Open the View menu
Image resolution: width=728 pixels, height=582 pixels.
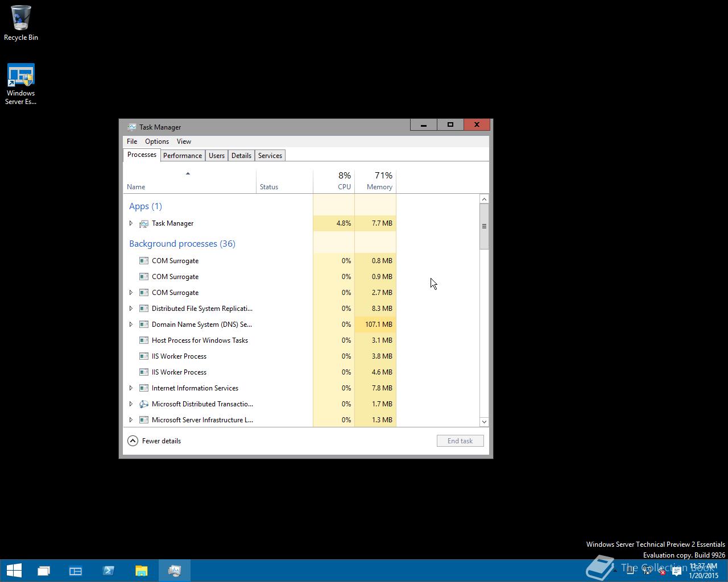point(184,142)
